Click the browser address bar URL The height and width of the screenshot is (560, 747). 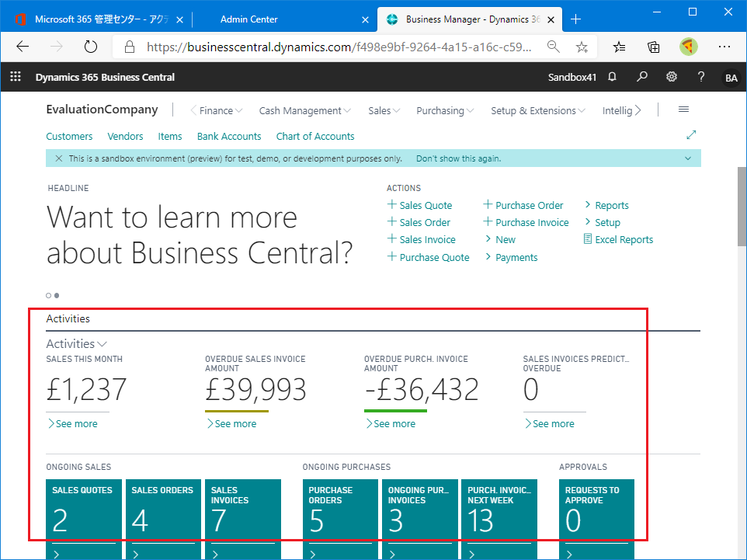(339, 47)
